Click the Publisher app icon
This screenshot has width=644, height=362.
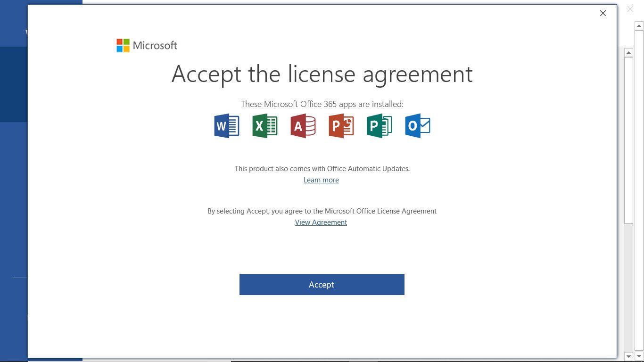[x=379, y=125]
